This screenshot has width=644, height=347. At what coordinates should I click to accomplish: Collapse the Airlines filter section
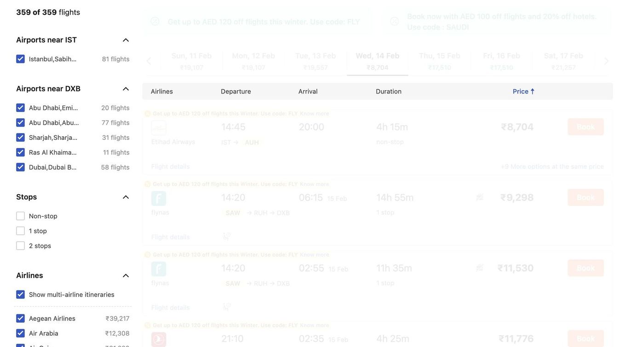coord(126,276)
